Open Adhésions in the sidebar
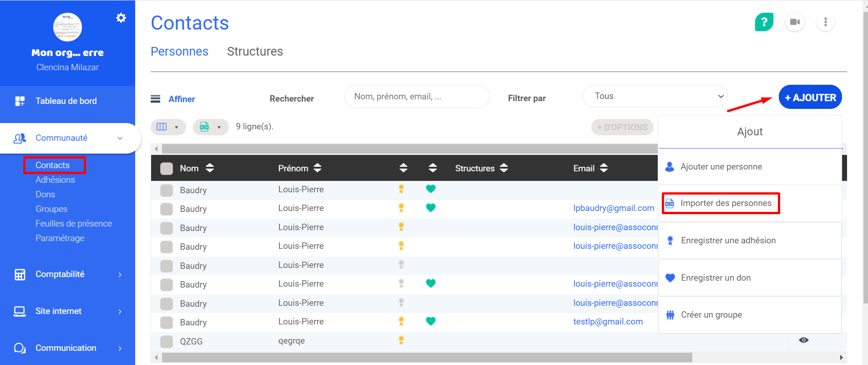 (x=56, y=180)
